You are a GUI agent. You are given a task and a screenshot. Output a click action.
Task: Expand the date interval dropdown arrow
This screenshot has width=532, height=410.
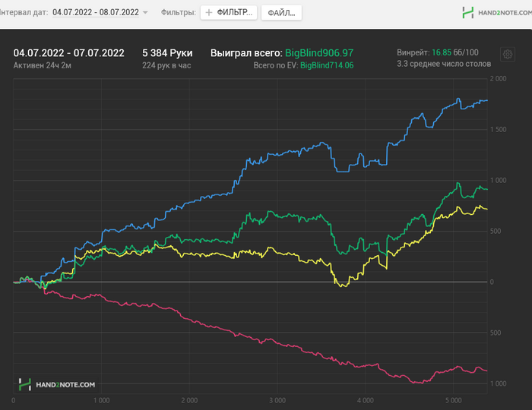pyautogui.click(x=145, y=13)
